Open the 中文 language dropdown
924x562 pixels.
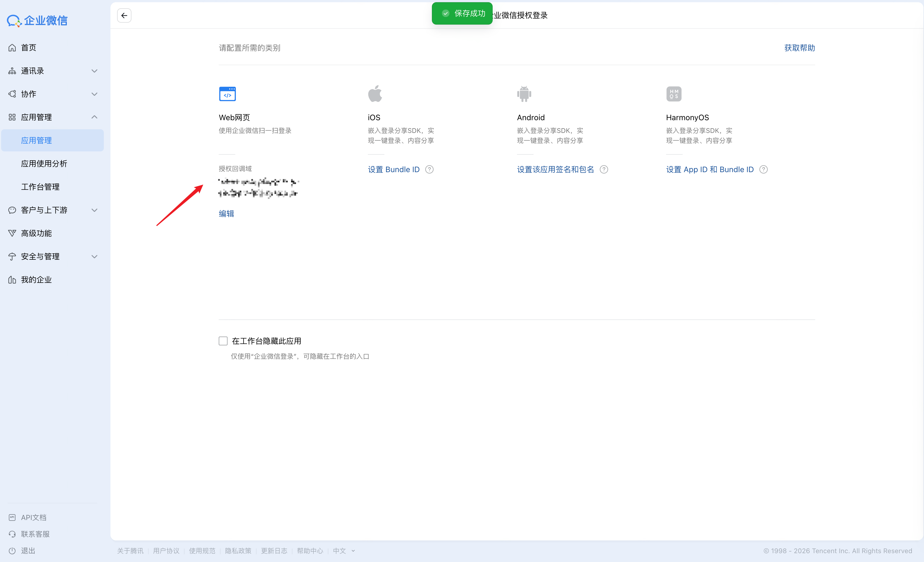(x=344, y=551)
